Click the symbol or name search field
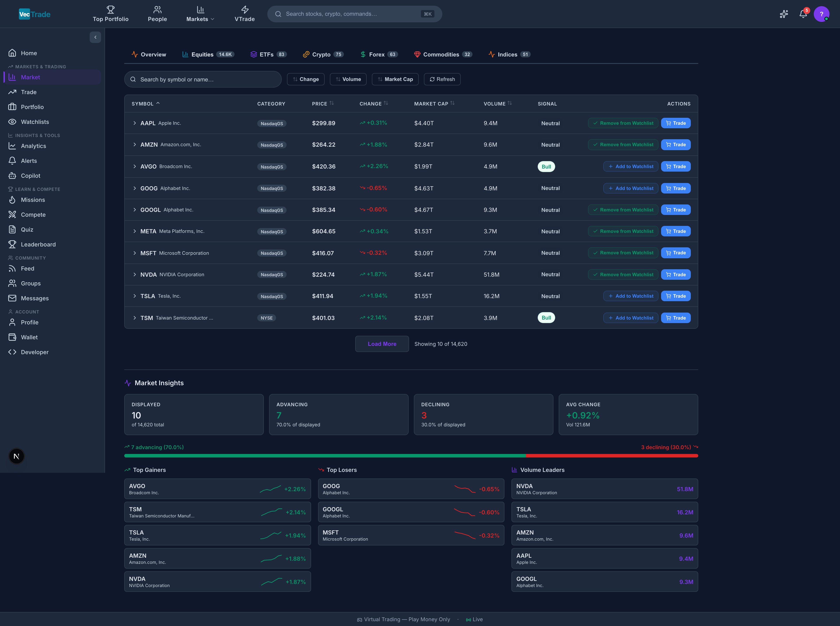 203,79
